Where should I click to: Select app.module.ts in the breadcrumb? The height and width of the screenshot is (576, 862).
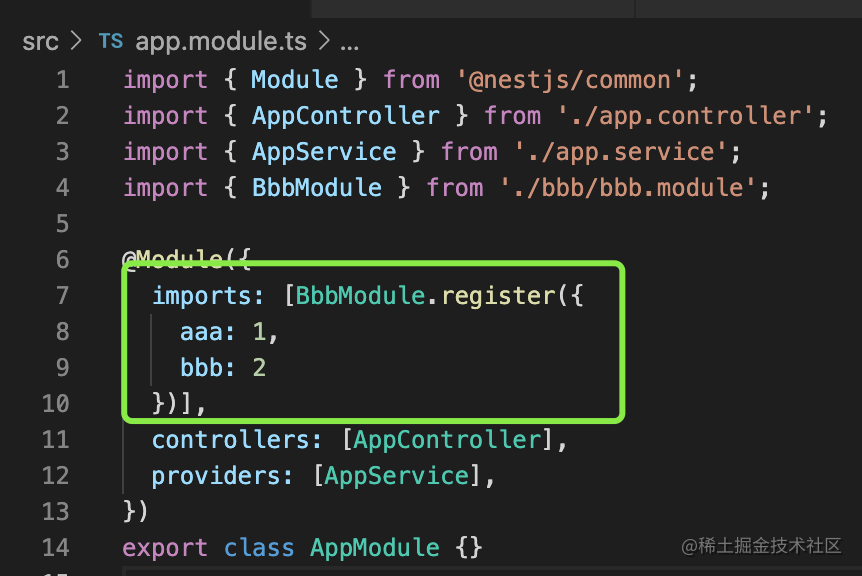tap(223, 42)
